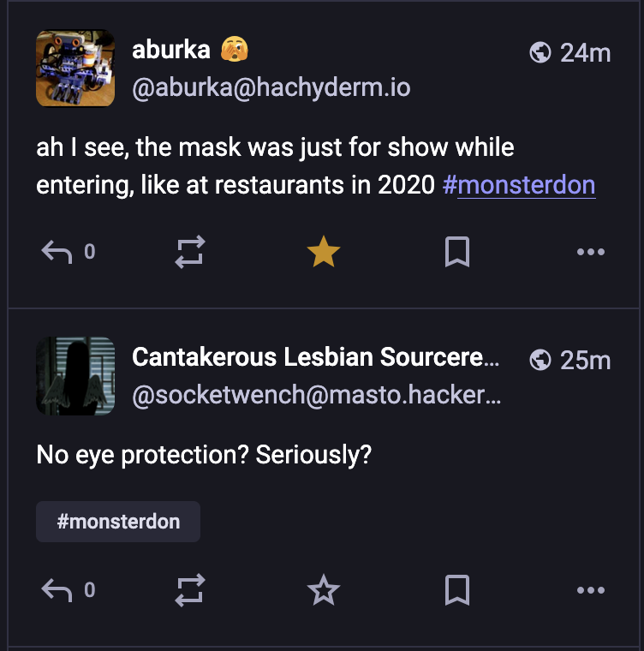Favourite the "No eye protection?" post
This screenshot has height=651, width=644.
(x=324, y=590)
